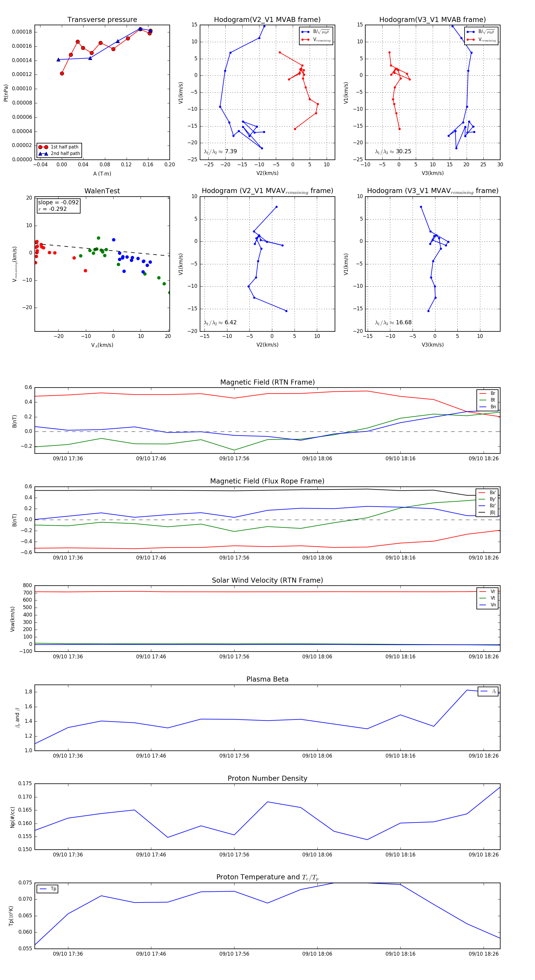This screenshot has width=535, height=980.
Task: Click the WalenTest 'VA(km/s)' x-axis label
Action: tap(102, 345)
